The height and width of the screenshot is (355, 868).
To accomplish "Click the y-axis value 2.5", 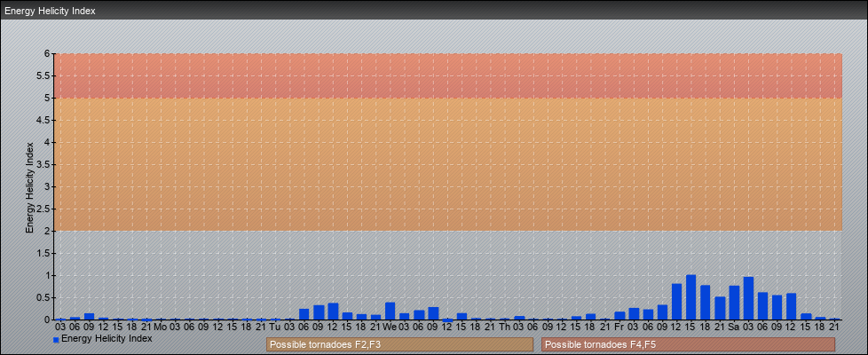I will [43, 209].
